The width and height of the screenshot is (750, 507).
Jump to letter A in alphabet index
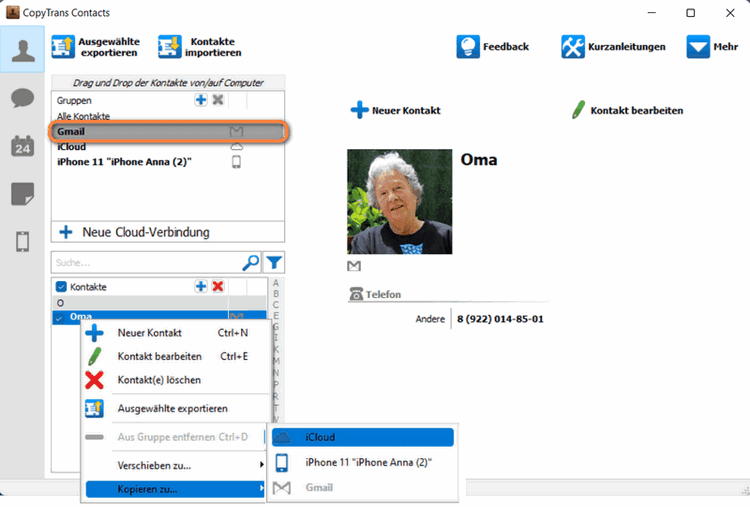pyautogui.click(x=276, y=283)
